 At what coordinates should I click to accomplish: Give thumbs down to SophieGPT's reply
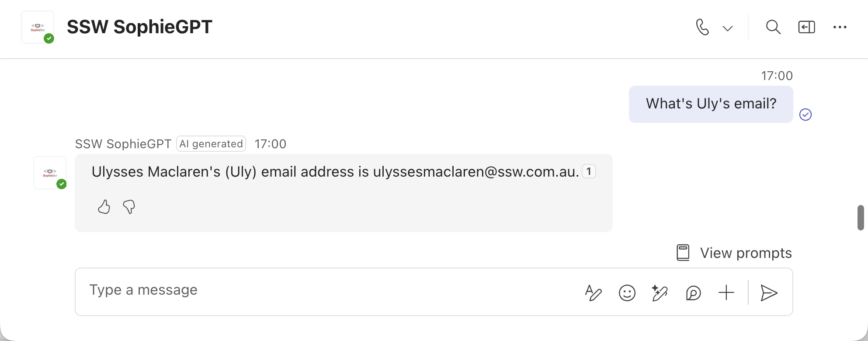[x=129, y=207]
